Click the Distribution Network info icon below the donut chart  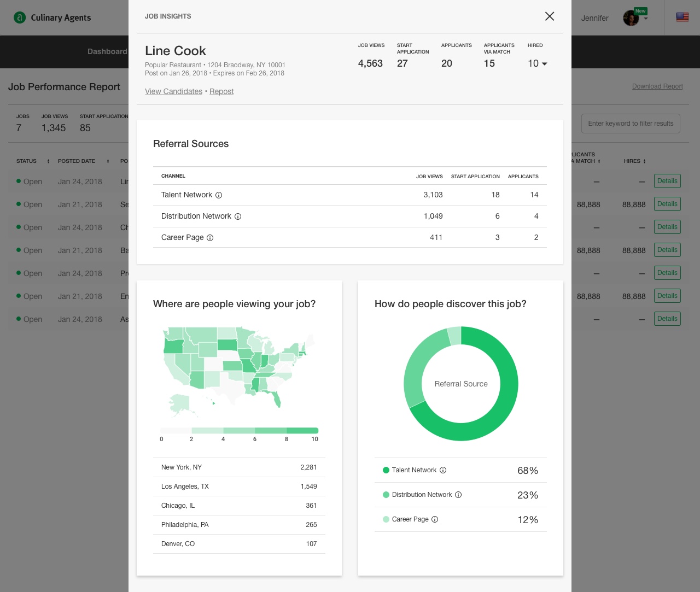coord(458,495)
